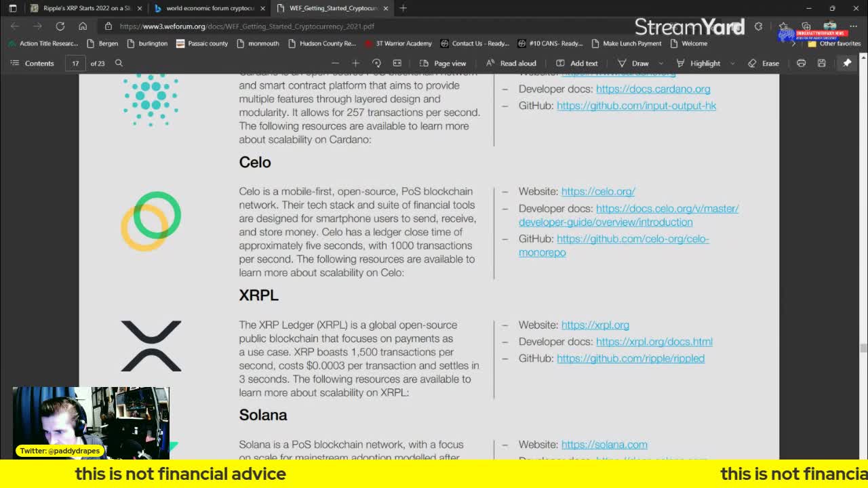This screenshot has width=868, height=488.
Task: Open Contact Us - Ready bookmark
Action: (x=474, y=43)
